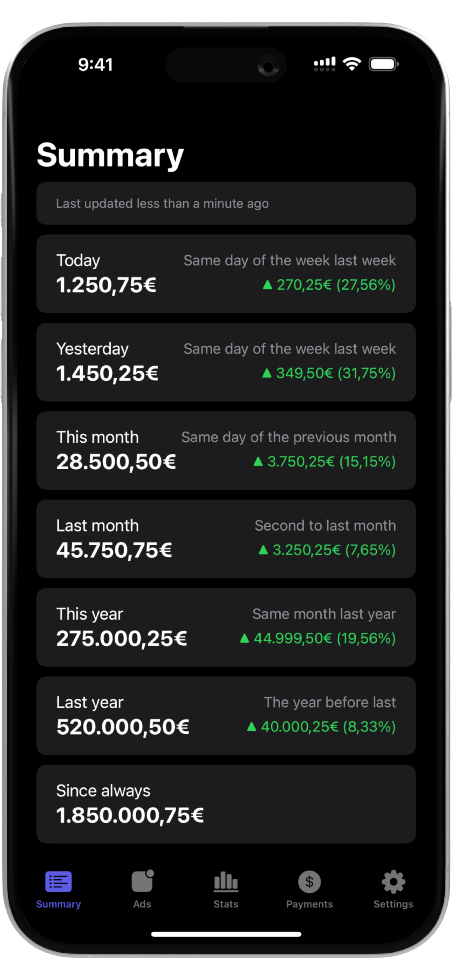The height and width of the screenshot is (980, 452).
Task: Open the Yesterday earnings card
Action: pyautogui.click(x=226, y=362)
